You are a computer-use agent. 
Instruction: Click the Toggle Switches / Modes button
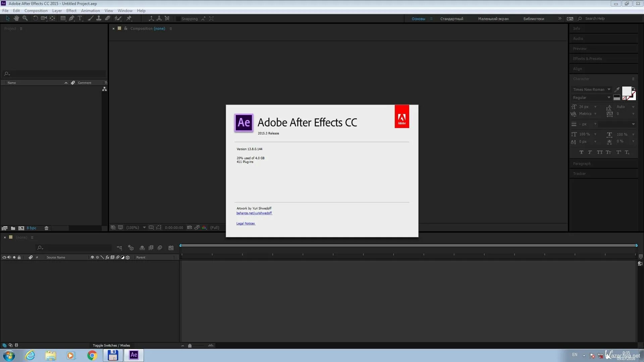111,346
